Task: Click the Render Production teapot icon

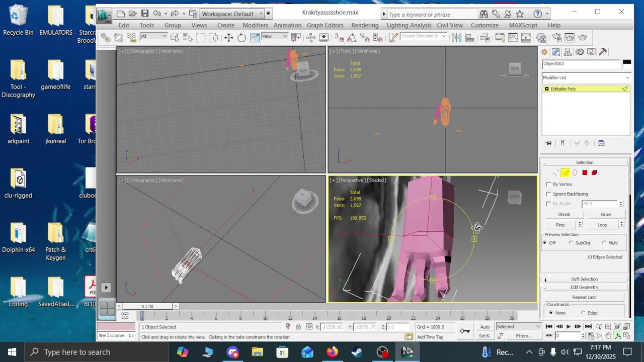Action: pyautogui.click(x=582, y=37)
